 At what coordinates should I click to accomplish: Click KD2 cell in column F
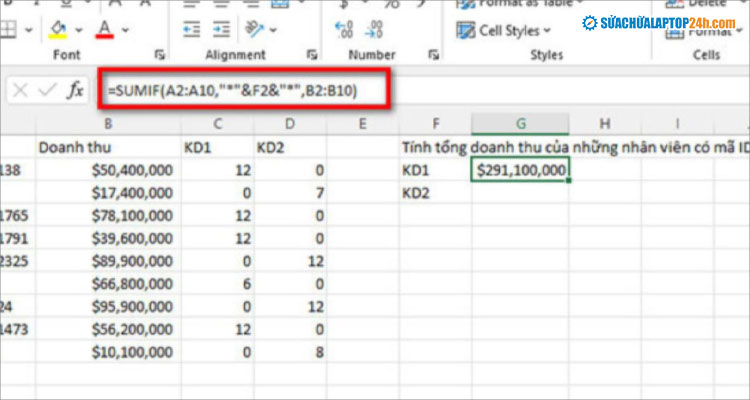435,193
